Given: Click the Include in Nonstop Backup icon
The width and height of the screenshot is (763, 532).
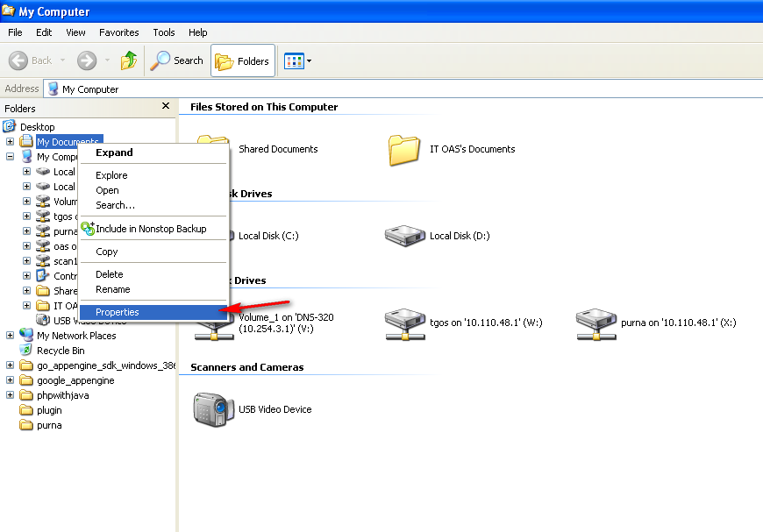Looking at the screenshot, I should (x=88, y=229).
